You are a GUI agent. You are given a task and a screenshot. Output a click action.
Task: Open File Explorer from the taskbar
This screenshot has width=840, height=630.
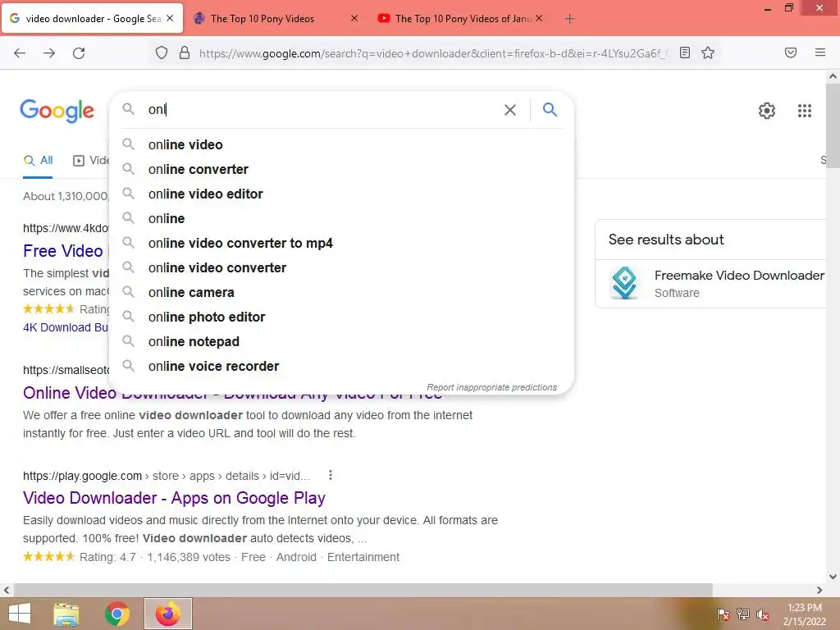coord(66,614)
